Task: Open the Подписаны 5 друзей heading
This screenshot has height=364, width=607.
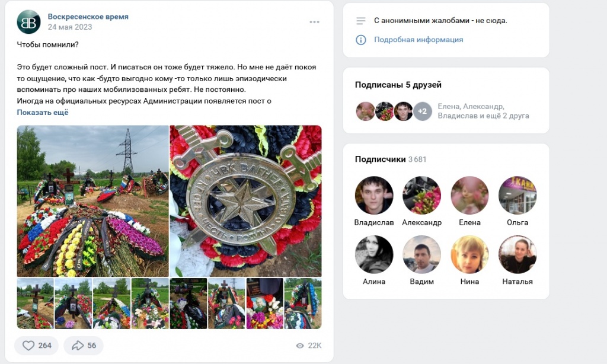Action: coord(398,85)
